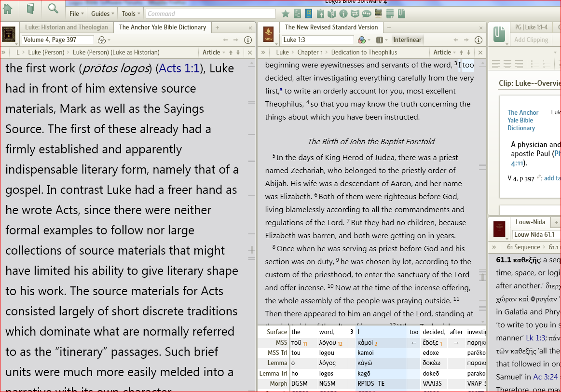Click the Dedication to Theophilus breadcrumb
561x392 pixels.
[x=364, y=52]
